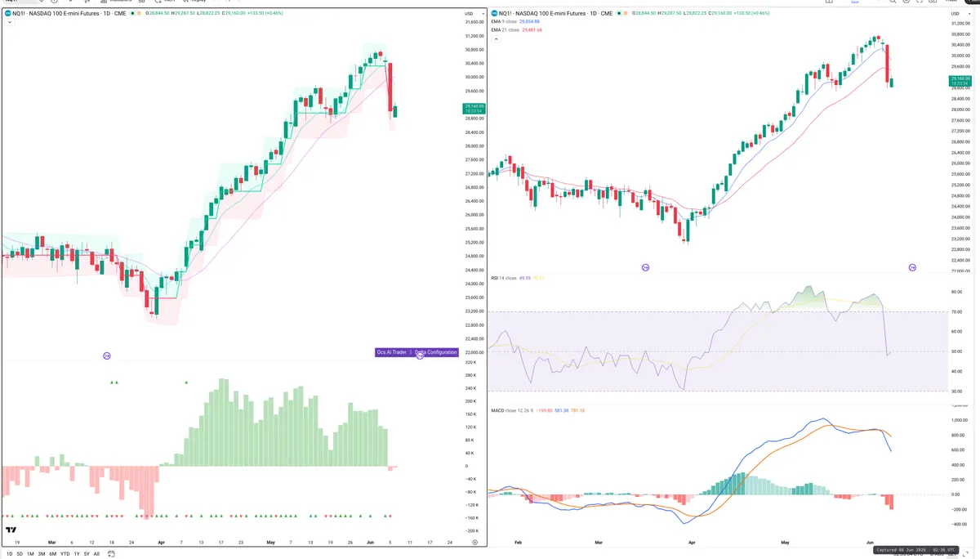Open left chart time axis settings gear
Viewport: 980px width, 559px height.
point(474,542)
